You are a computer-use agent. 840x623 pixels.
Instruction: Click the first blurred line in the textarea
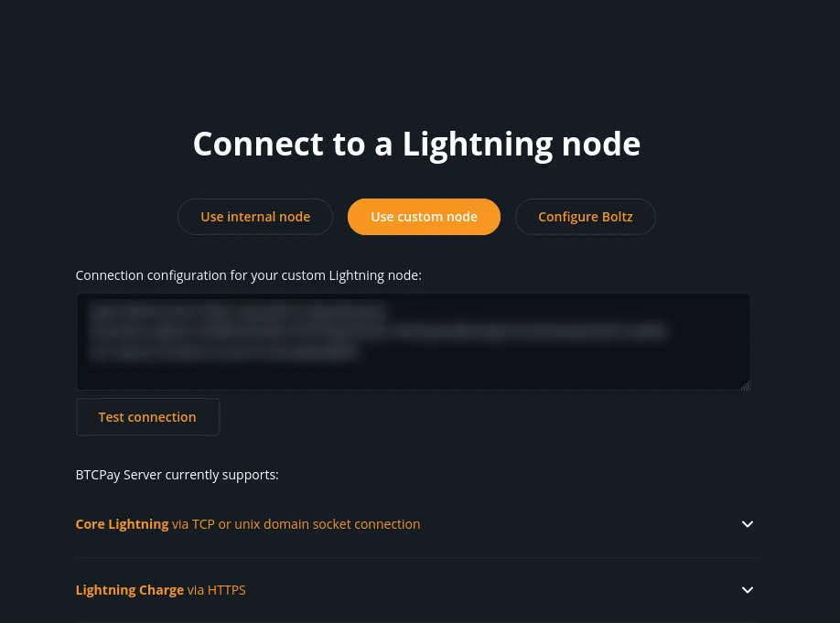point(238,312)
